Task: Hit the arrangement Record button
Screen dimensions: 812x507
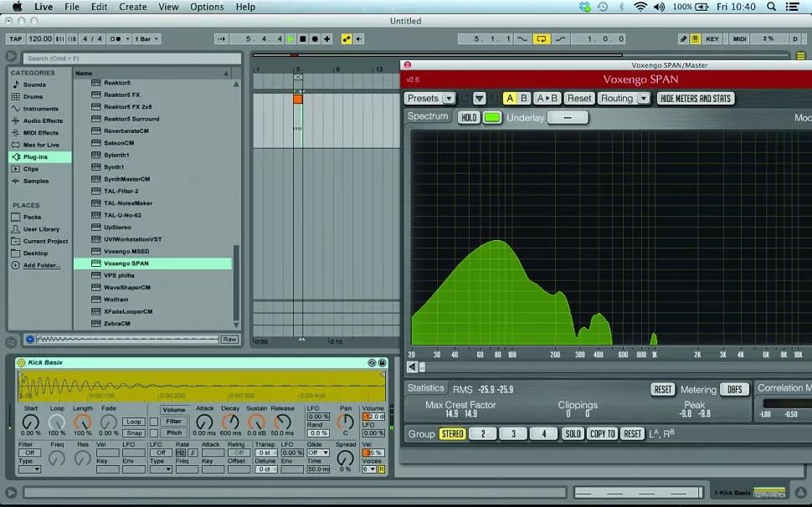Action: (314, 38)
